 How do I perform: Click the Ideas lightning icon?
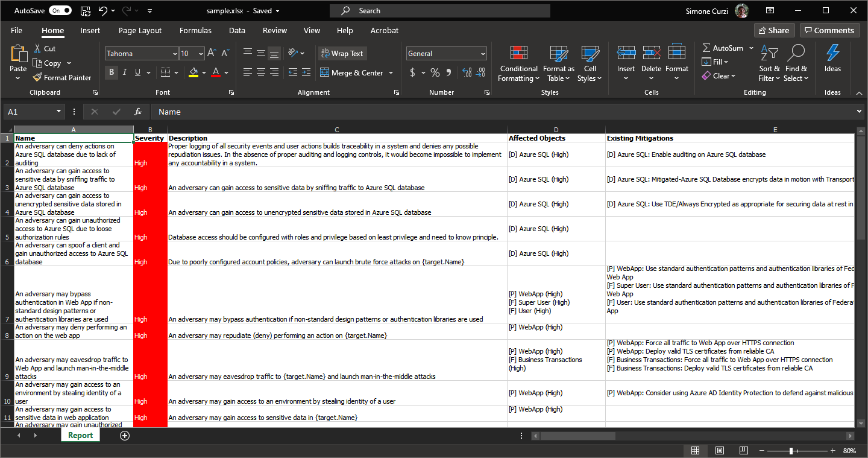tap(832, 54)
